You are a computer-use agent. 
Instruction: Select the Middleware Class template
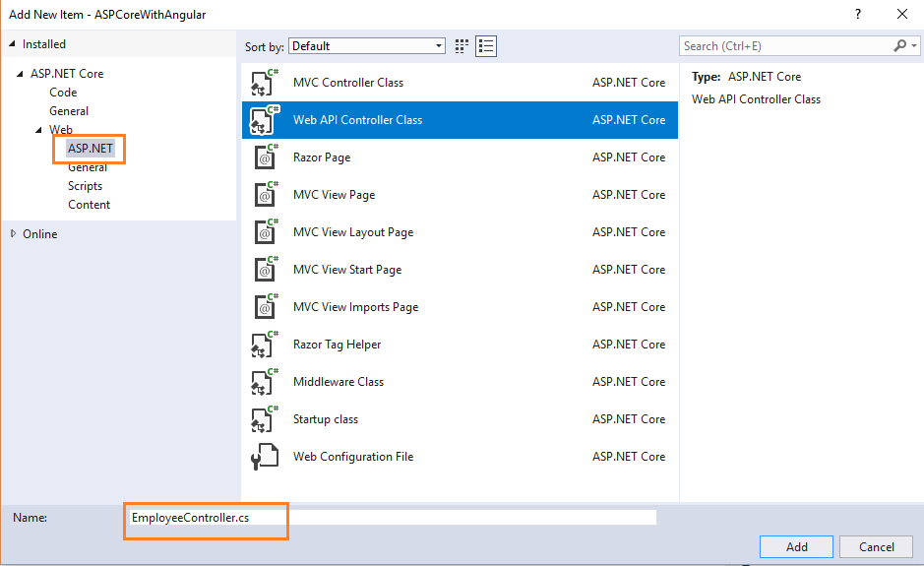[x=339, y=382]
